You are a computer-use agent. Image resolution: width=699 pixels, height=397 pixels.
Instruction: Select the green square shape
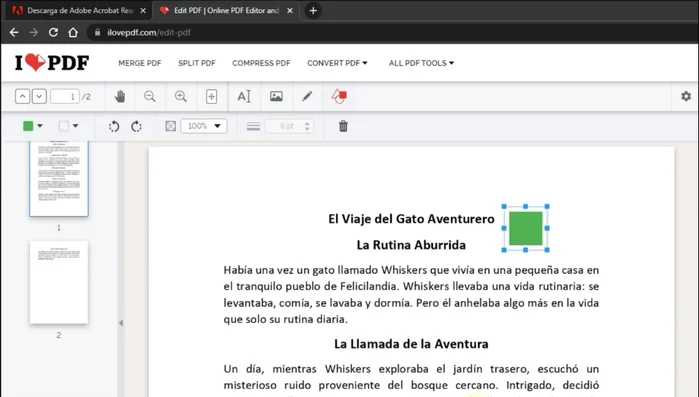click(x=526, y=228)
